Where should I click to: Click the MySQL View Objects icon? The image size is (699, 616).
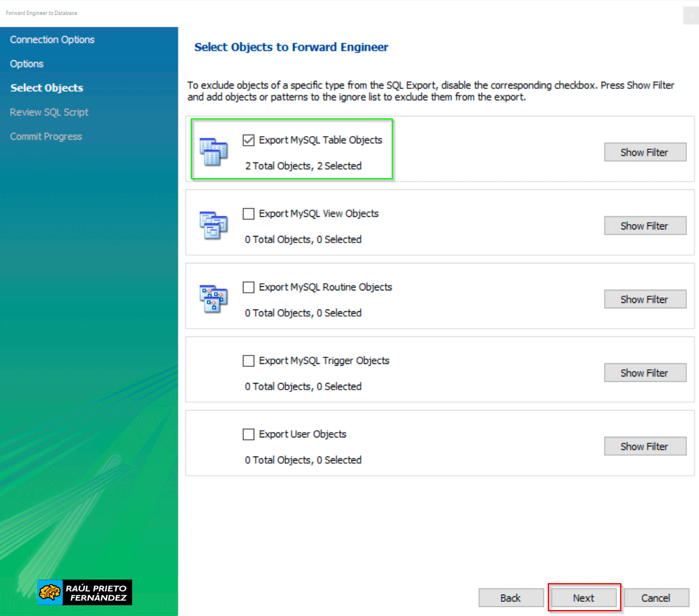[213, 225]
